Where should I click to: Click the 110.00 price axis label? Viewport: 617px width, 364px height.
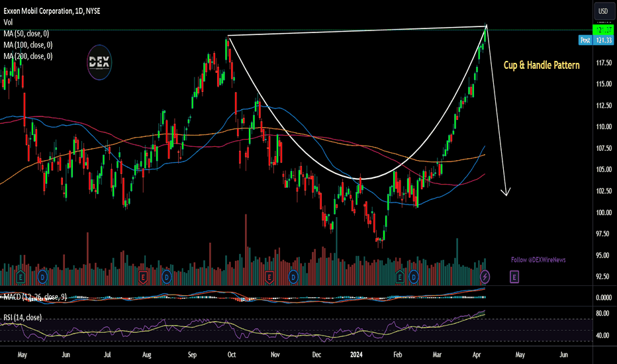click(x=604, y=126)
